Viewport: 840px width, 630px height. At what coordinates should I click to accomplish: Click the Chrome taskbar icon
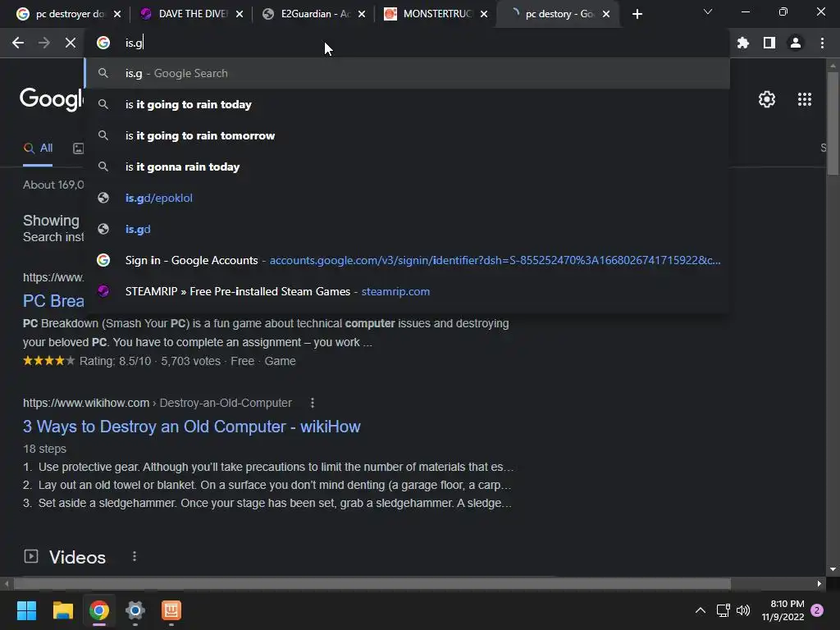[x=99, y=610]
